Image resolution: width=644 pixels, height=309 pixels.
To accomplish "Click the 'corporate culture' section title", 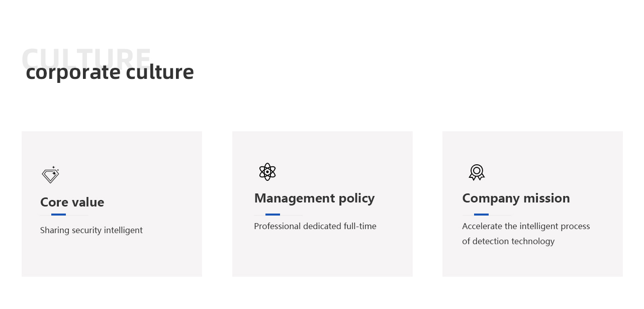I will coord(110,72).
